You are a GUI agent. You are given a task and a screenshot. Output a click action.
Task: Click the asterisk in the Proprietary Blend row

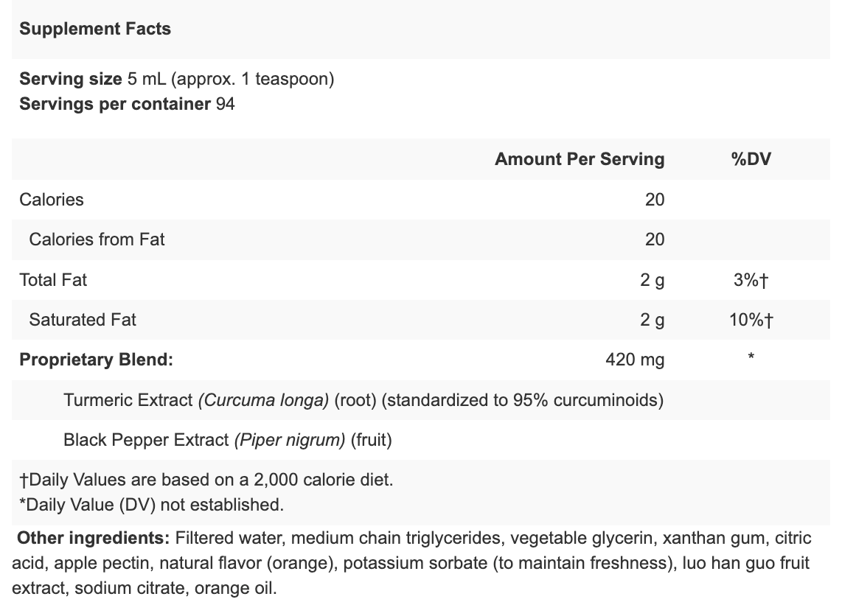pos(751,359)
